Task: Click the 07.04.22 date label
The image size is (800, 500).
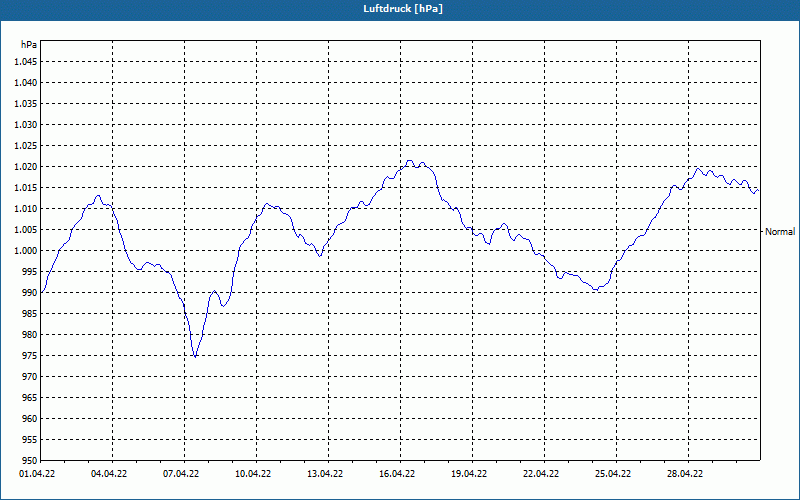Action: (x=181, y=474)
